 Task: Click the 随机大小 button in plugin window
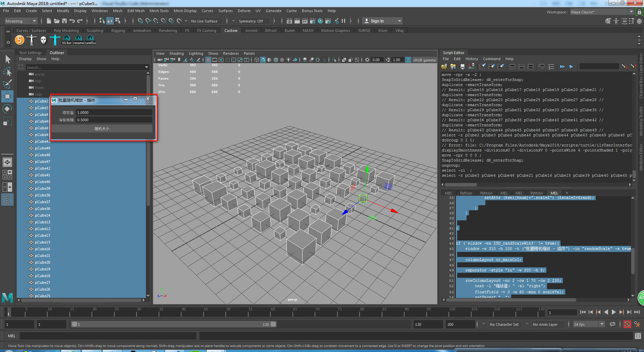(x=102, y=129)
